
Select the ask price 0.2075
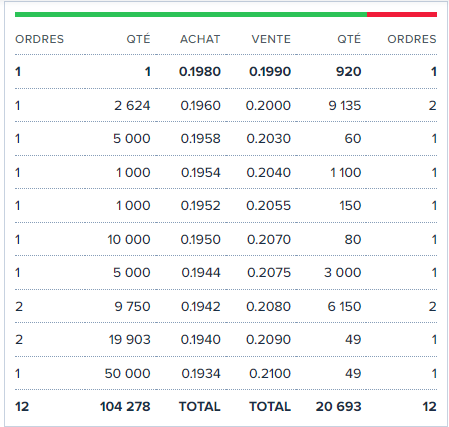tap(269, 273)
